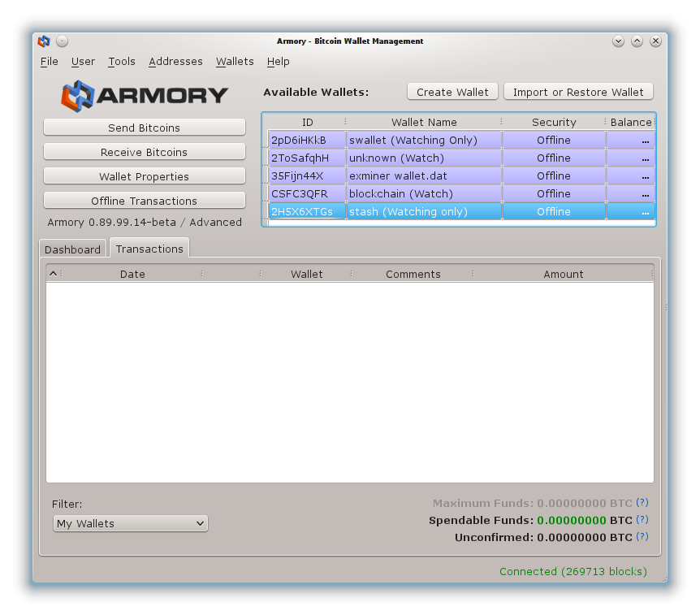Click the Armory 0.89.99.14-beta / Advanced label
This screenshot has width=700, height=615.
[145, 222]
